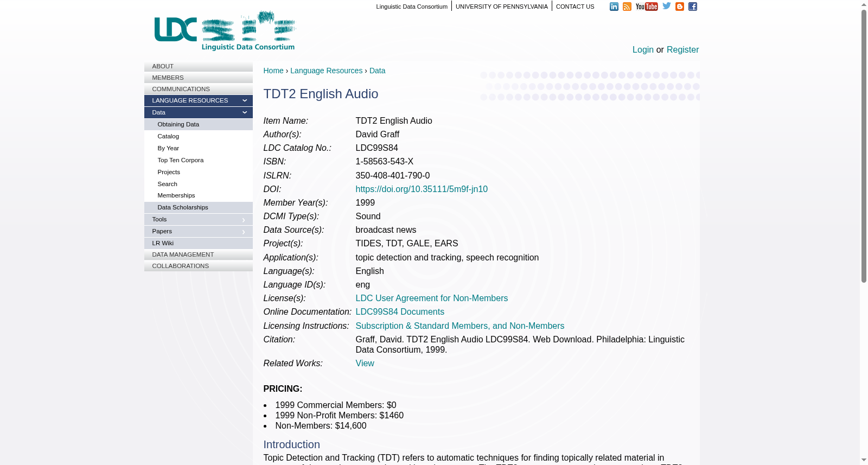Click the 1999 Non-Profit Members price line
The image size is (868, 465).
(x=340, y=416)
